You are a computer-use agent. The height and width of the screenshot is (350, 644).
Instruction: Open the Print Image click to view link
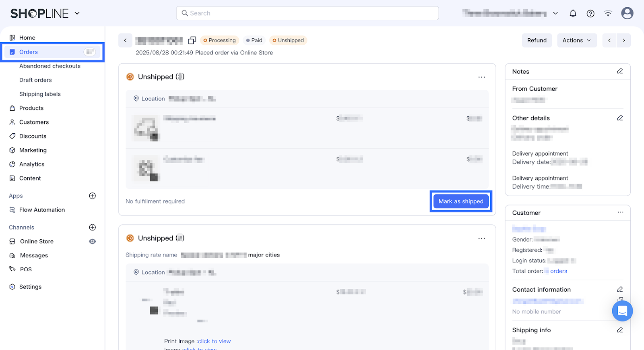[214, 341]
